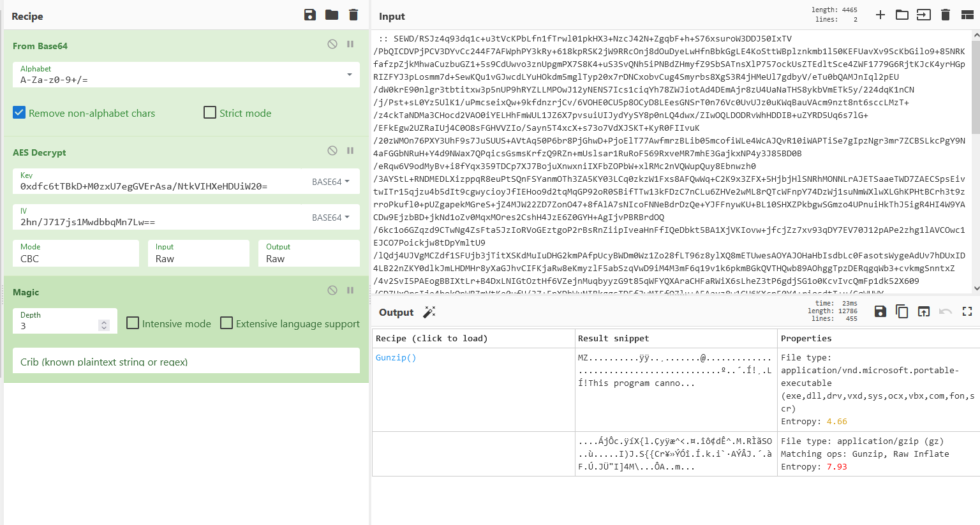
Task: Set breakpoint on Magic operation
Action: point(350,290)
